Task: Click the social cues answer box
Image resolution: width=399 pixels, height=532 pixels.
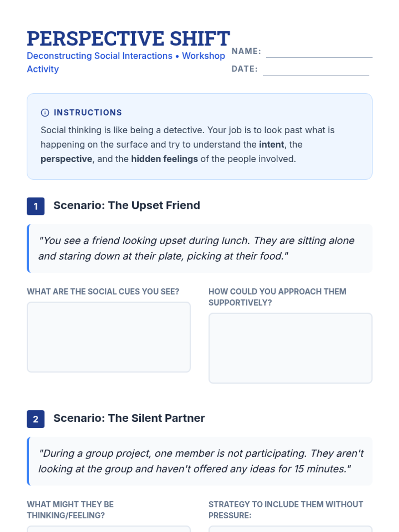Action: (109, 337)
